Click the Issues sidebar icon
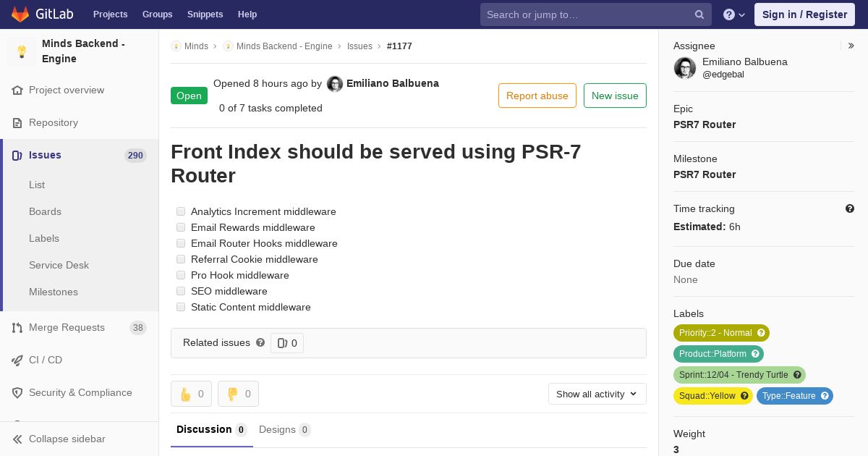Image resolution: width=868 pixels, height=456 pixels. pos(17,156)
